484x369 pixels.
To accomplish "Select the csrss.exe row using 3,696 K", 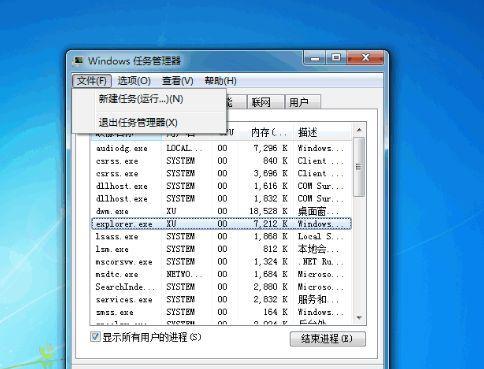I will [221, 173].
